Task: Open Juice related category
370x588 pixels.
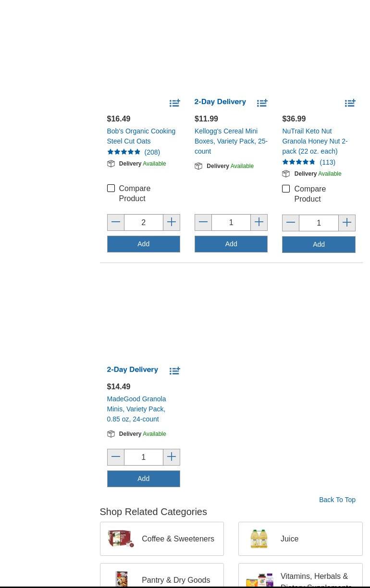Action: [300, 539]
